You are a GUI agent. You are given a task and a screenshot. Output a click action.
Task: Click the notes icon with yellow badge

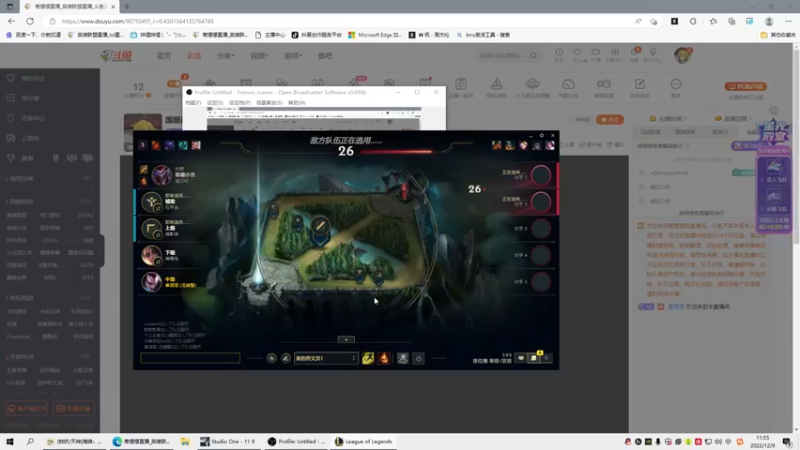533,358
